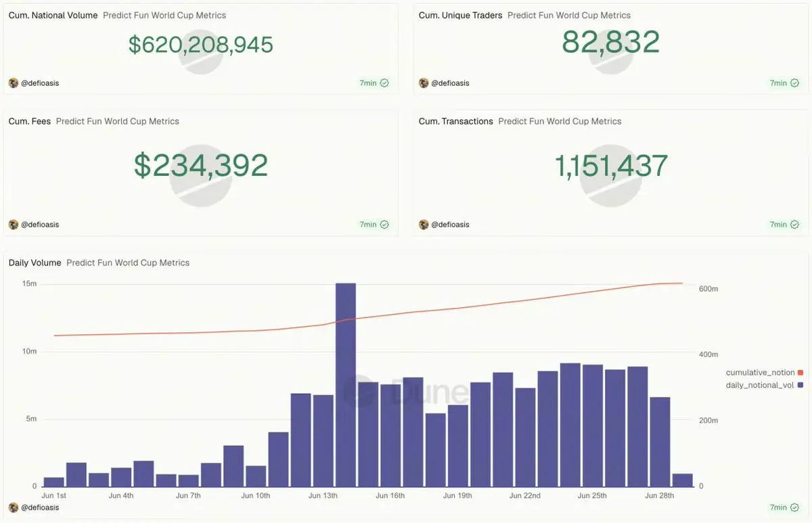The image size is (812, 523).
Task: Click defioasis avatar in Cum. Transactions card
Action: pyautogui.click(x=424, y=225)
